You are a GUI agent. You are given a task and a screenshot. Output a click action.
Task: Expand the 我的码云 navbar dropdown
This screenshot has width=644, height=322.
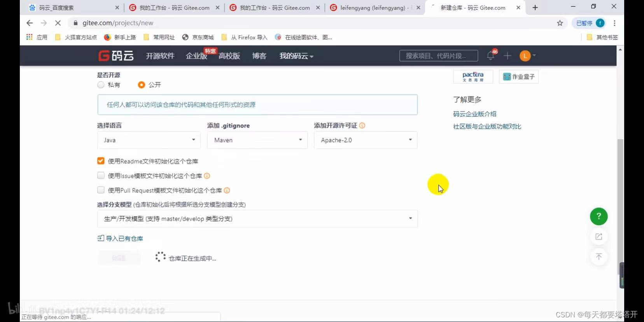coord(296,56)
